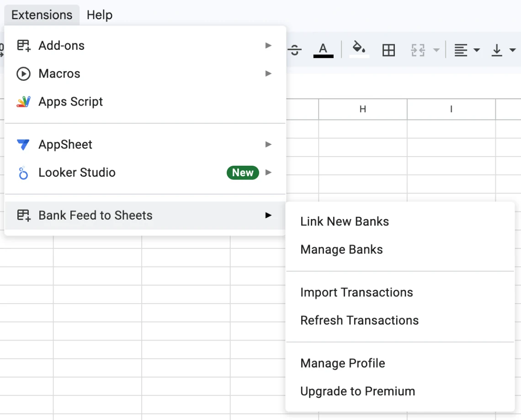521x420 pixels.
Task: Toggle strikethrough formatting
Action: 295,50
